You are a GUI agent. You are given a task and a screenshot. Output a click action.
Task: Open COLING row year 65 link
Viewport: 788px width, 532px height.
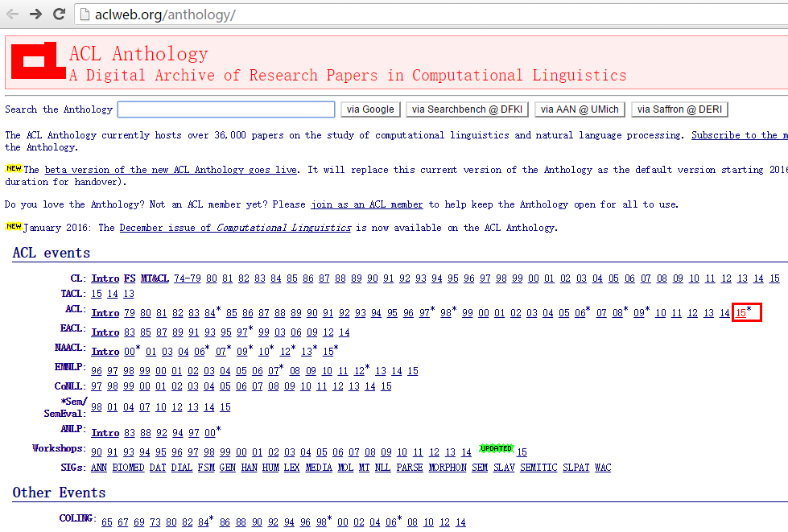pos(106,522)
